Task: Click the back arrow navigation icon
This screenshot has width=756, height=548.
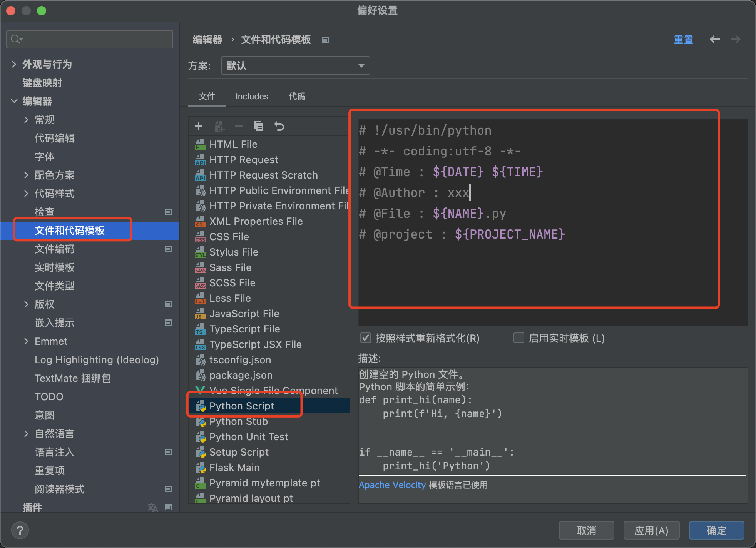Action: (714, 39)
